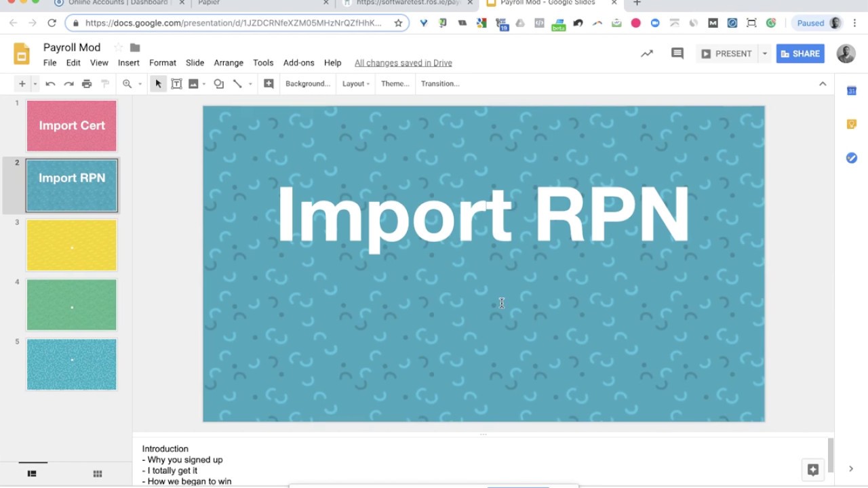
Task: Click the zoom magnifier tool
Action: coord(127,83)
